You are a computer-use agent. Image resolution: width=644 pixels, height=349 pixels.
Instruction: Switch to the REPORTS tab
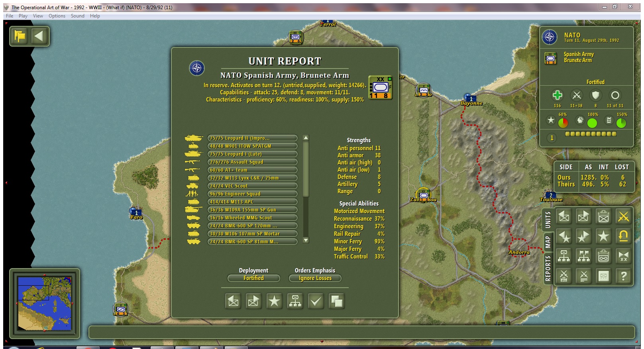pos(548,268)
